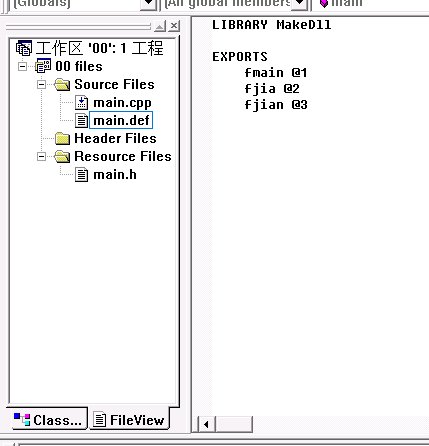Click the Resource Files folder icon
The image size is (429, 446).
pyautogui.click(x=62, y=156)
